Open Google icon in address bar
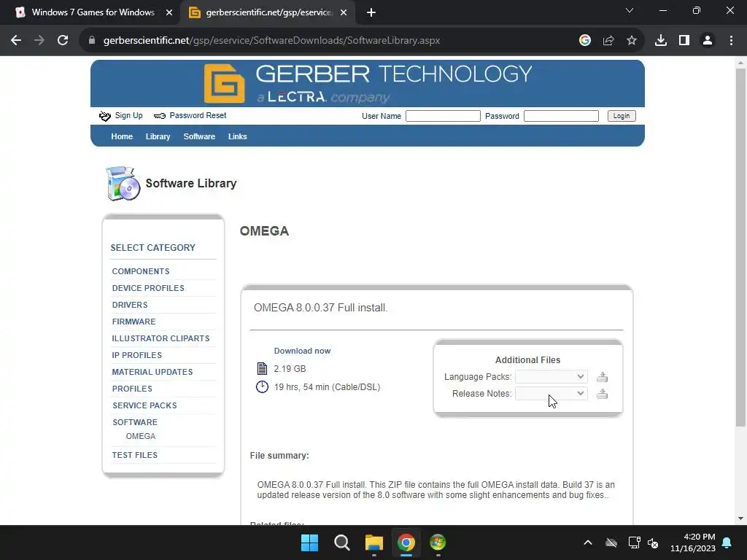Screen dimensions: 747x560 pyautogui.click(x=585, y=41)
